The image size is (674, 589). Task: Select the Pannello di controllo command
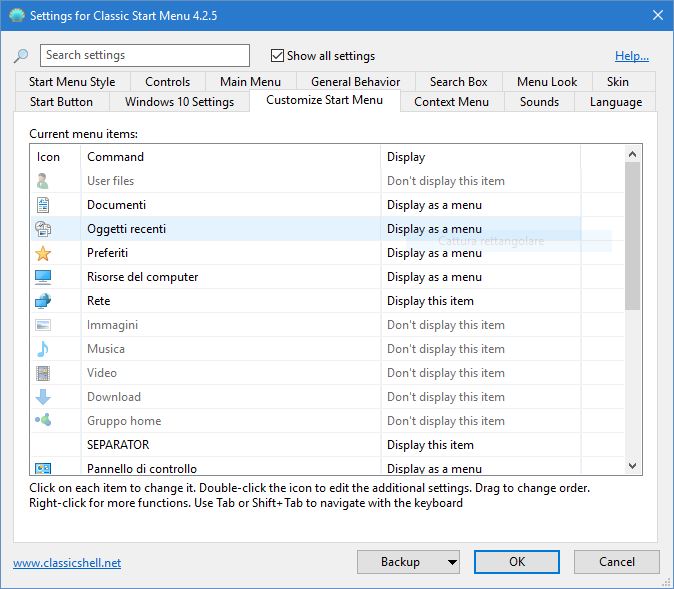click(230, 466)
